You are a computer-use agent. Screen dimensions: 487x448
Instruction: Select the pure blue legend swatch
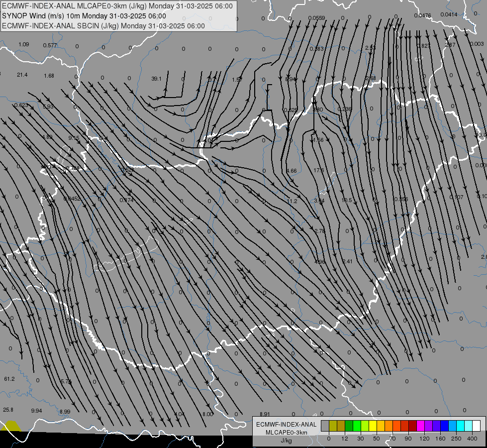[x=444, y=426]
